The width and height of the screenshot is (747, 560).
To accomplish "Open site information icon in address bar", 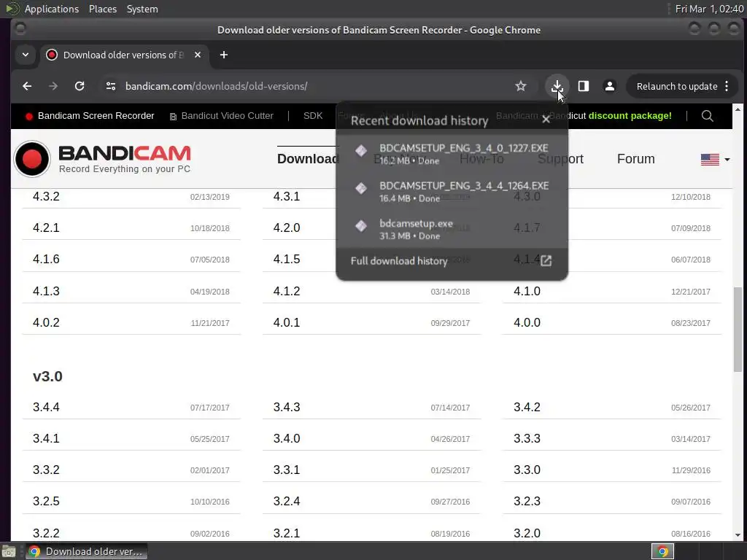I will tap(111, 86).
